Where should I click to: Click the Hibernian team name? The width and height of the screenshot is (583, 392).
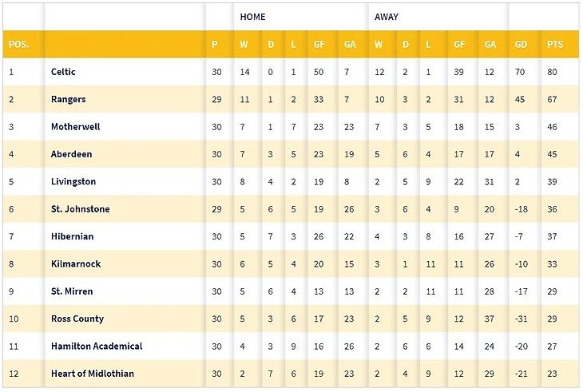[73, 237]
